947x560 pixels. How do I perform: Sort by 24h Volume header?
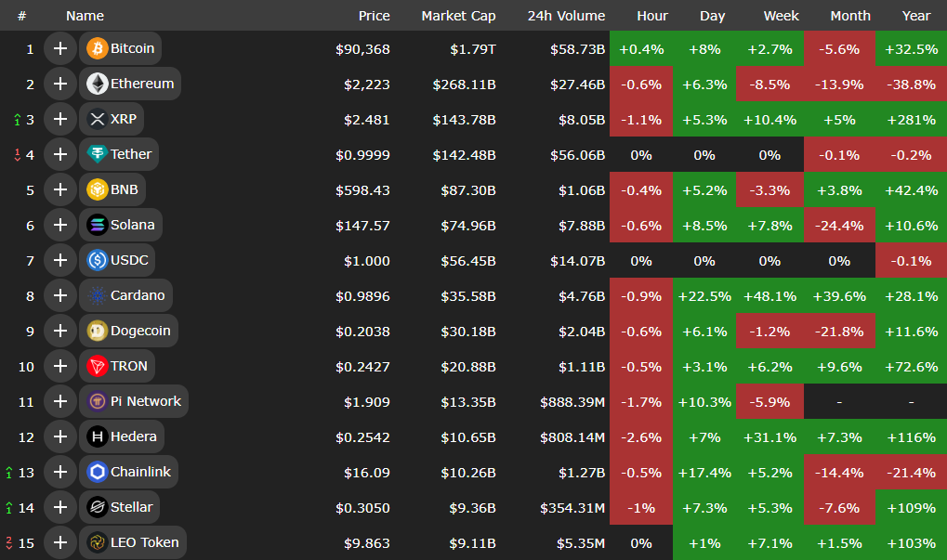click(x=565, y=16)
